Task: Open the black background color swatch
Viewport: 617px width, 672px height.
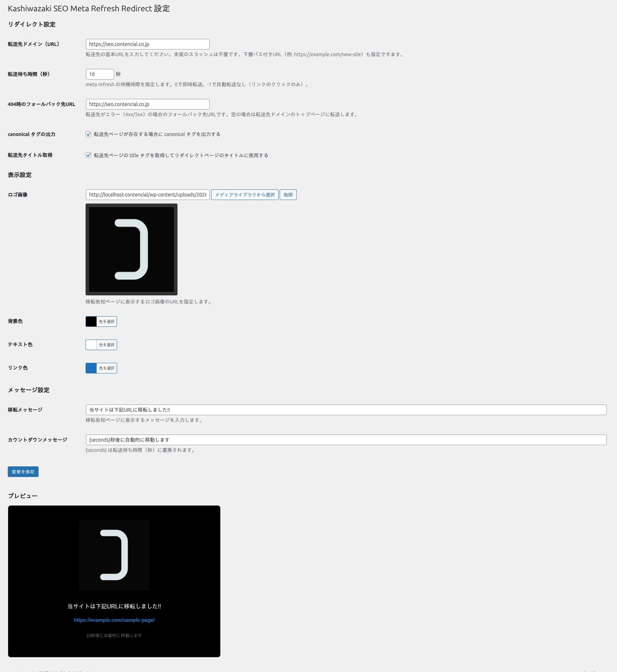Action: click(91, 322)
